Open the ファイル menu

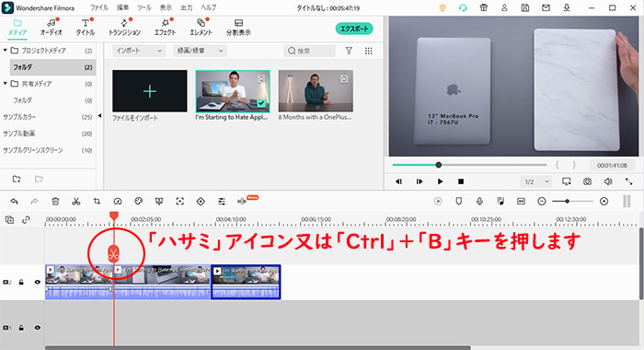(99, 7)
